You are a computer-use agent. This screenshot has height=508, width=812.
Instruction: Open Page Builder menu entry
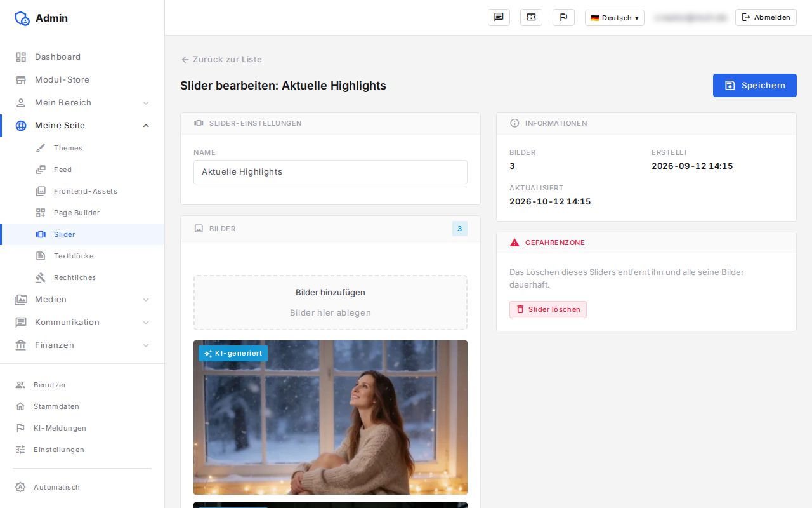[82, 213]
